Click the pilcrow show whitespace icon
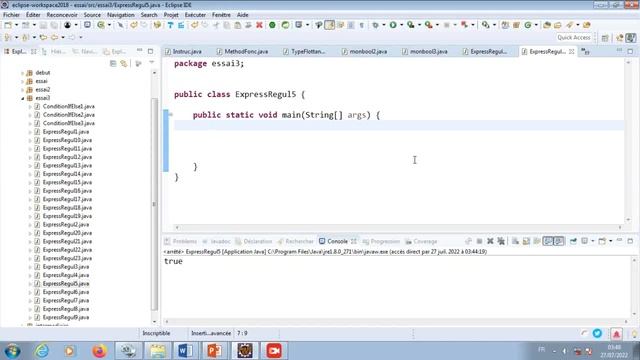This screenshot has width=640, height=360. click(x=362, y=25)
